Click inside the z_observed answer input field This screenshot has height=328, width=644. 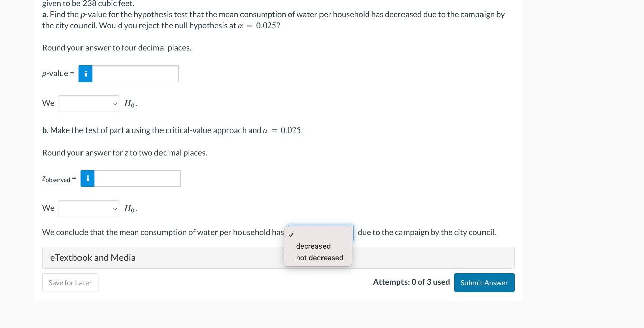coord(138,178)
